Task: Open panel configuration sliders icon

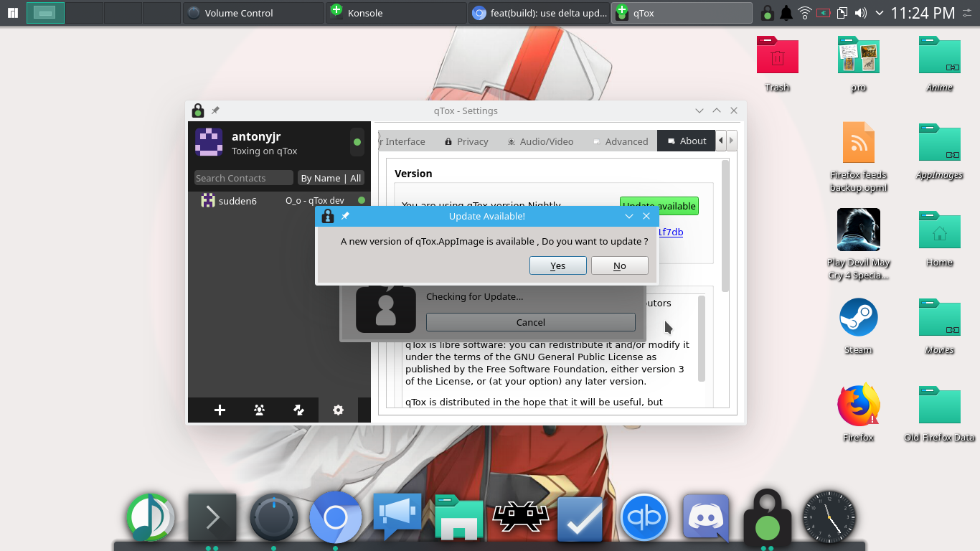Action: pos(968,13)
